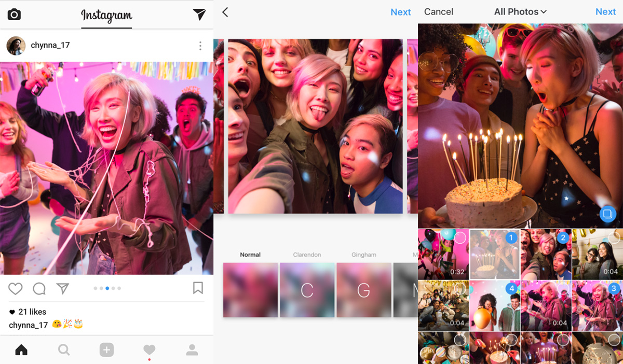623x364 pixels.
Task: Create a new post with the plus icon
Action: [106, 350]
